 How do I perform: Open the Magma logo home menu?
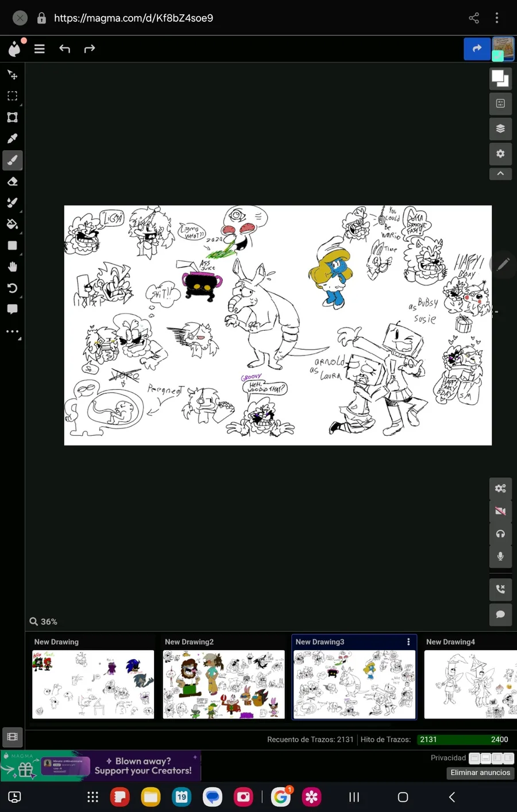tap(14, 49)
